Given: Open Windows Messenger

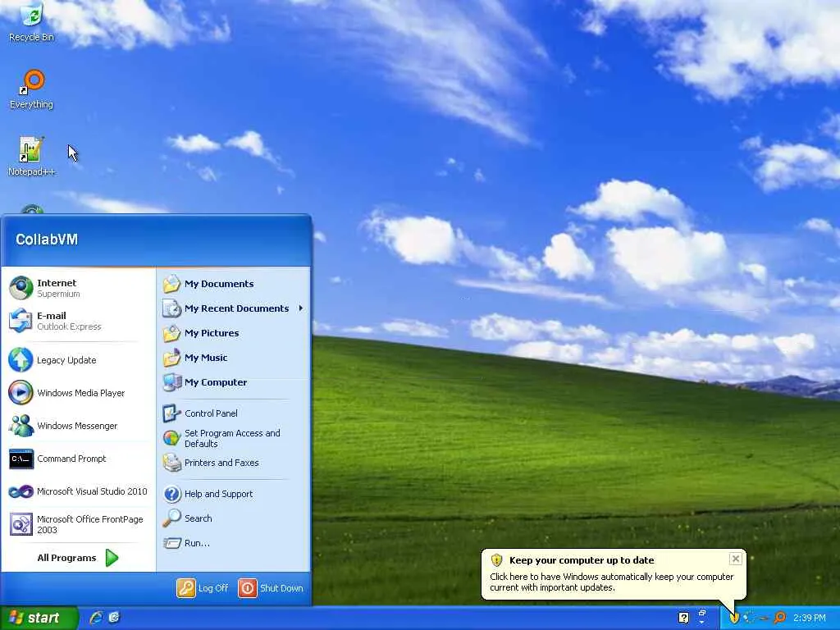Looking at the screenshot, I should coord(78,426).
